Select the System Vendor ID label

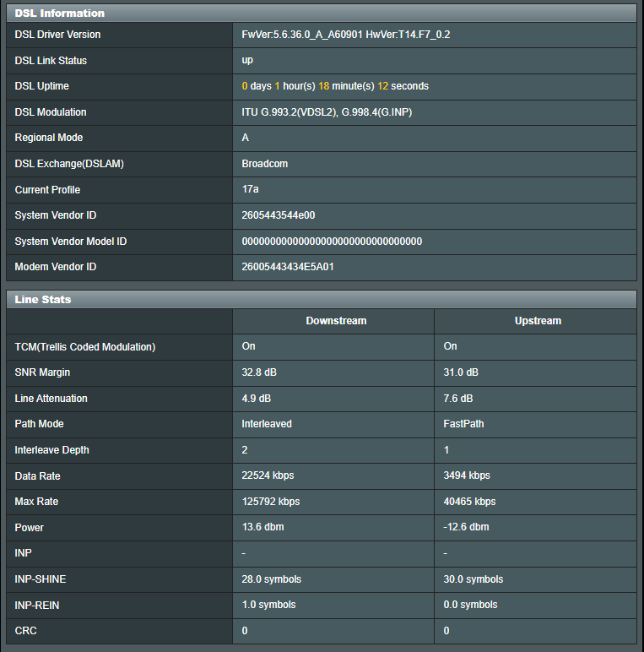click(56, 215)
